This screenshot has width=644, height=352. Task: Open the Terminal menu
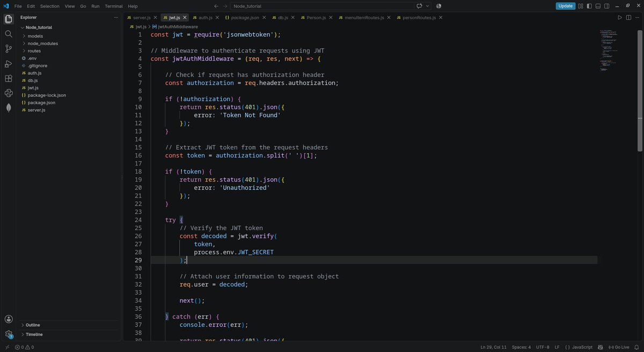click(114, 6)
